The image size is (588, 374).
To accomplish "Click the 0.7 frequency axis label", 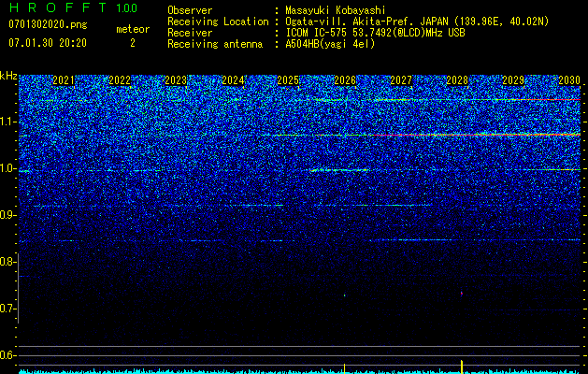I will pyautogui.click(x=7, y=309).
